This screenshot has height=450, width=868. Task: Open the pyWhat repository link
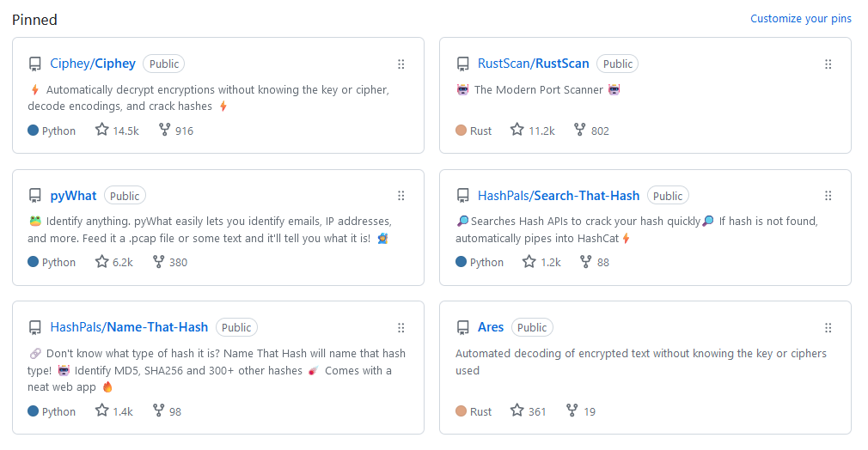[73, 196]
